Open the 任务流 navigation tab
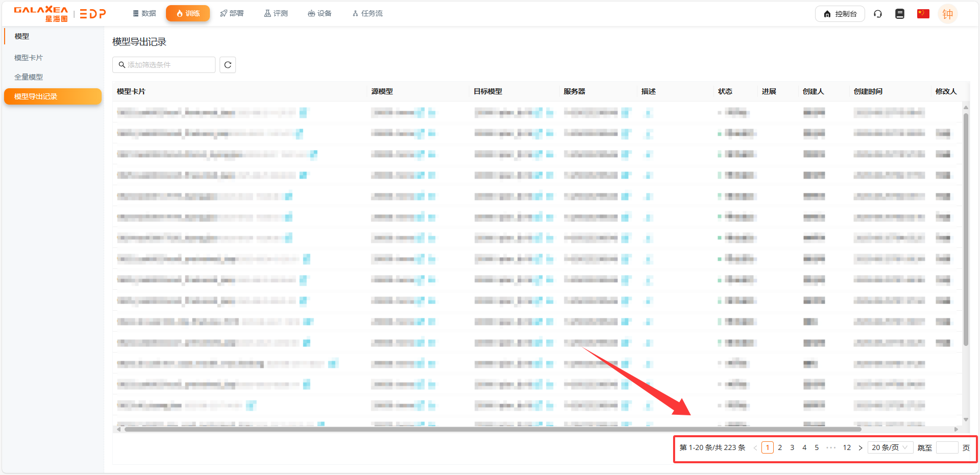980x475 pixels. tap(367, 13)
